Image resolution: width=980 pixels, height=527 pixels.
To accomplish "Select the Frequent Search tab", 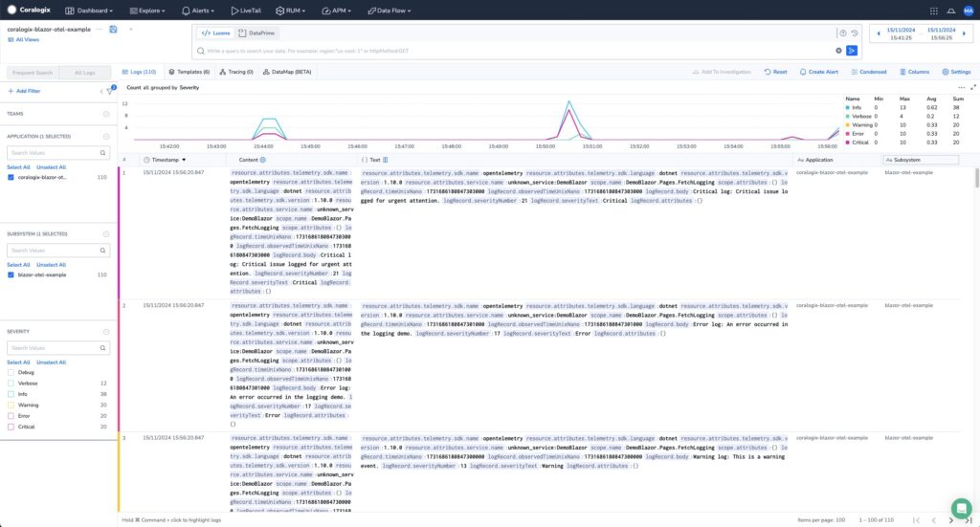I will (33, 73).
